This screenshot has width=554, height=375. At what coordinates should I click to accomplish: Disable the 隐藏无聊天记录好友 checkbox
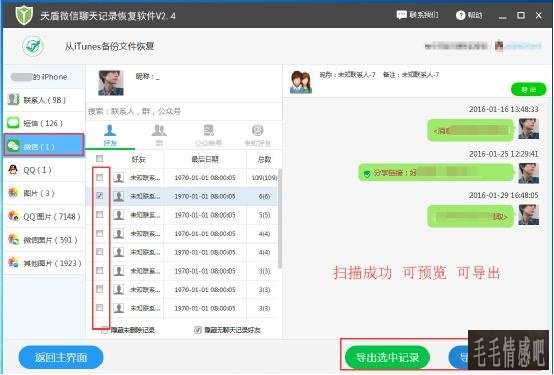tap(198, 330)
